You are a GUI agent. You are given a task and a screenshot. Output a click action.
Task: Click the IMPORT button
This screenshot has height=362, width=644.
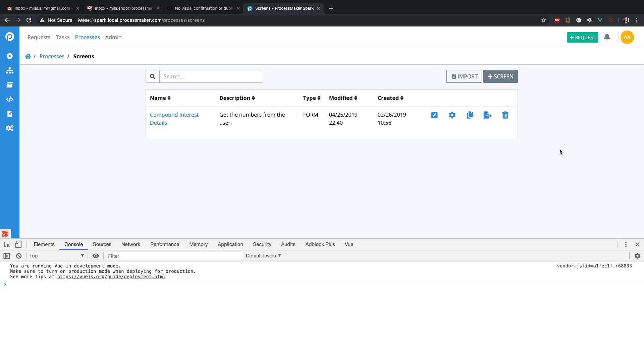pyautogui.click(x=464, y=76)
